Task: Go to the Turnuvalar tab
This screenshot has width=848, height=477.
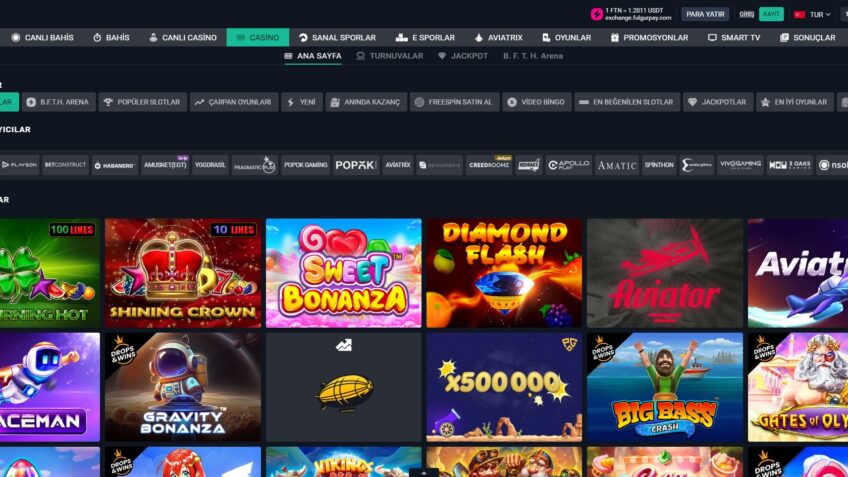Action: [389, 56]
